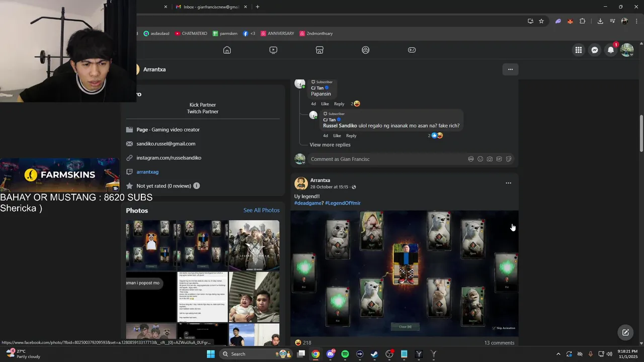
Task: Open the 2ndmonthsary bookmark
Action: pos(316,34)
